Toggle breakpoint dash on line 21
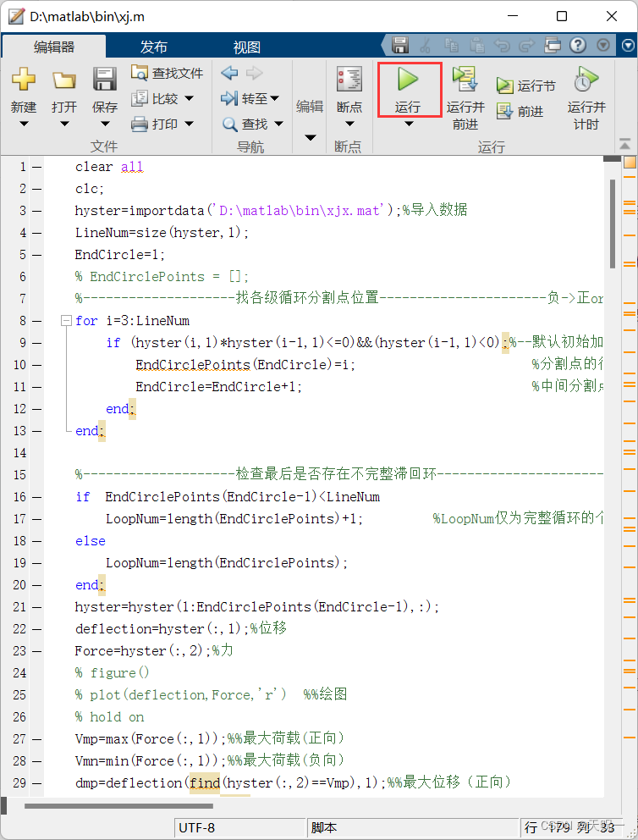Viewport: 638px width, 840px height. 36,607
